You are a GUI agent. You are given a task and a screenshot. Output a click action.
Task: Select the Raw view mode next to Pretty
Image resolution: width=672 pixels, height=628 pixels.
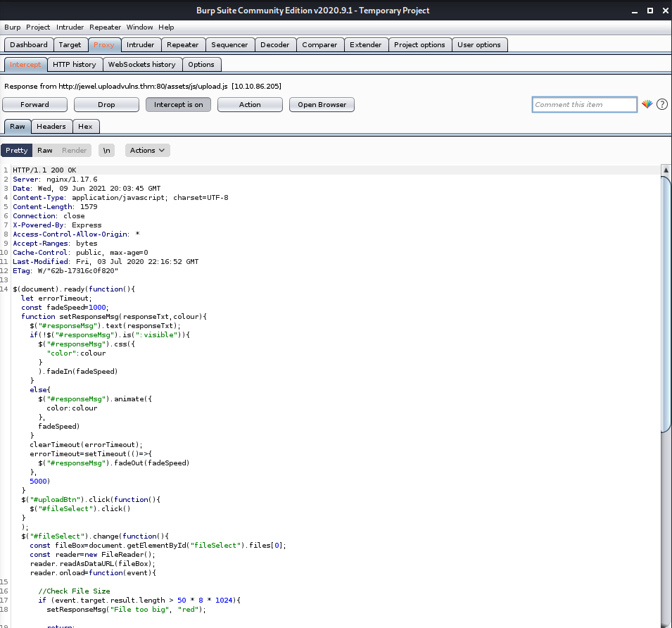45,151
